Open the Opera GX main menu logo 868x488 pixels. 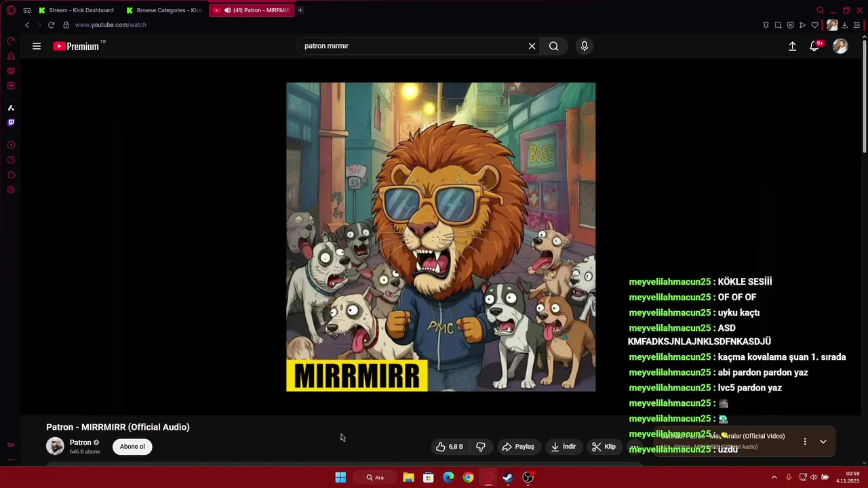(x=11, y=10)
